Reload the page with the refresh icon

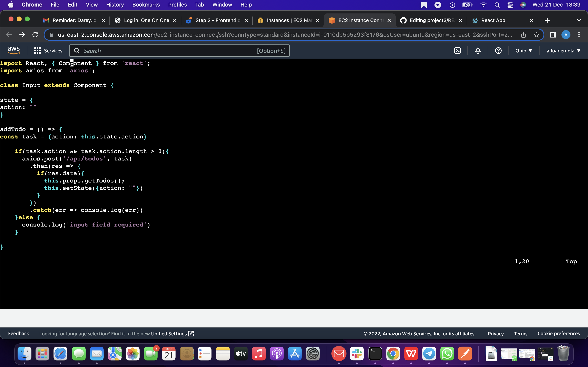[x=35, y=35]
